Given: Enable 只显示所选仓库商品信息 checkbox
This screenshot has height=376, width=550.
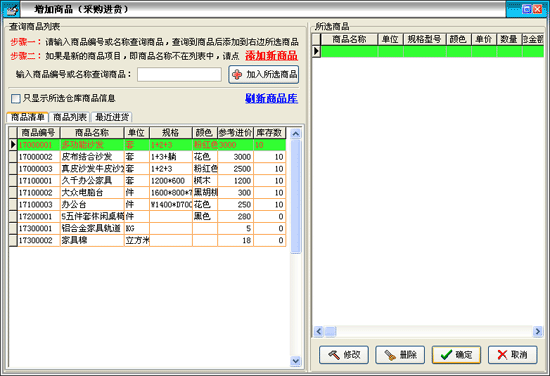Looking at the screenshot, I should click(16, 99).
